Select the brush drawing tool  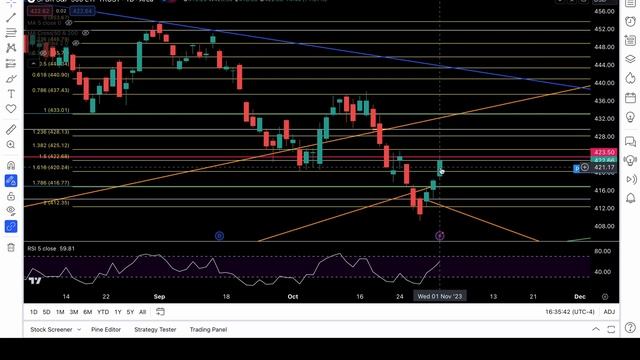[11, 78]
